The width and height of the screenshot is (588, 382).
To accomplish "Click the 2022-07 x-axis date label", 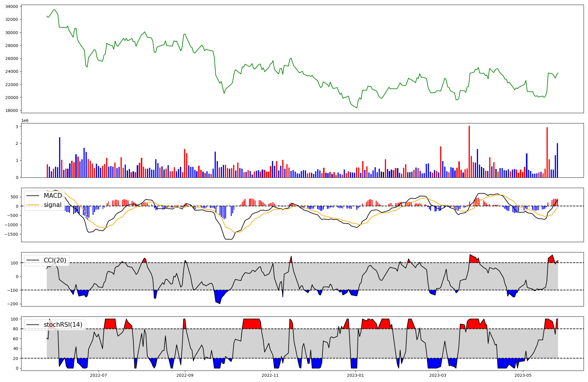I will [98, 375].
